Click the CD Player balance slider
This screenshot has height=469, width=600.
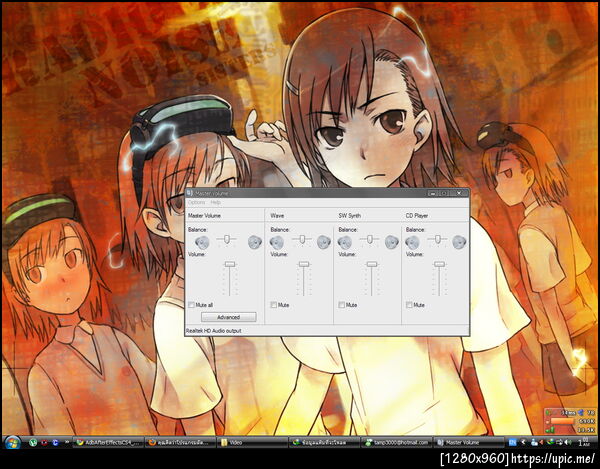coord(437,239)
